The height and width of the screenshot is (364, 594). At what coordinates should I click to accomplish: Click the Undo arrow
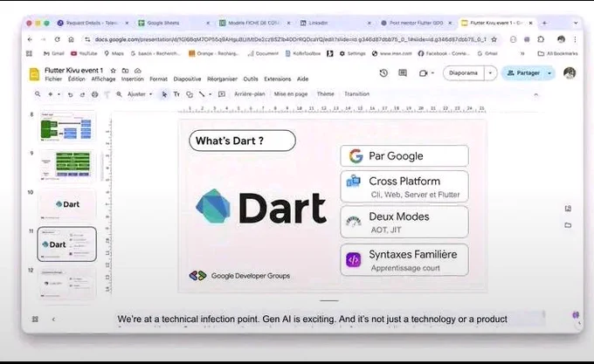click(x=70, y=94)
